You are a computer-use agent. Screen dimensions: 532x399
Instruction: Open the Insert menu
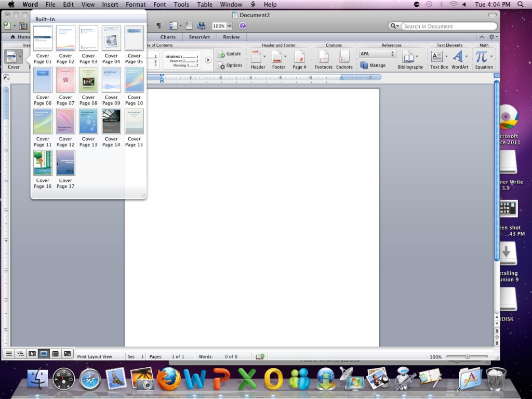coord(110,4)
